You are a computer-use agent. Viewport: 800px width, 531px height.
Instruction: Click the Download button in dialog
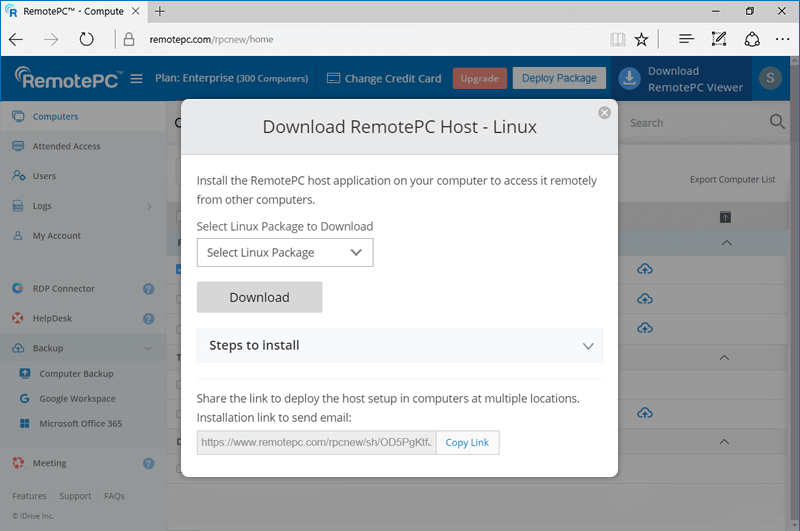pos(259,297)
